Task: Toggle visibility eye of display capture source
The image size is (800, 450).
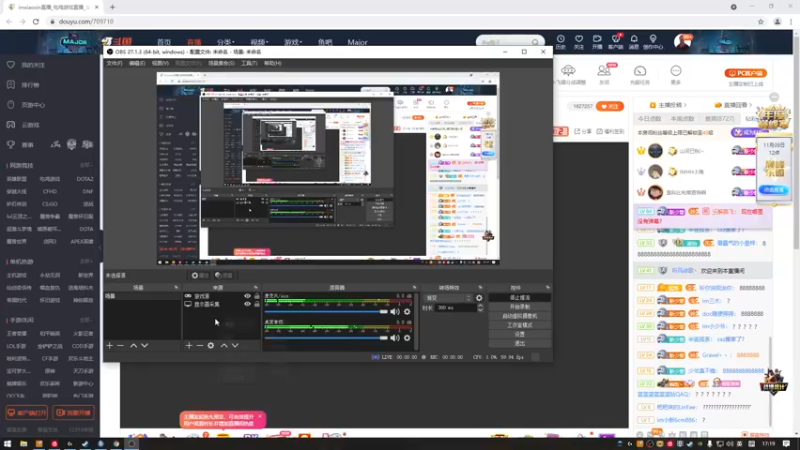Action: [247, 304]
